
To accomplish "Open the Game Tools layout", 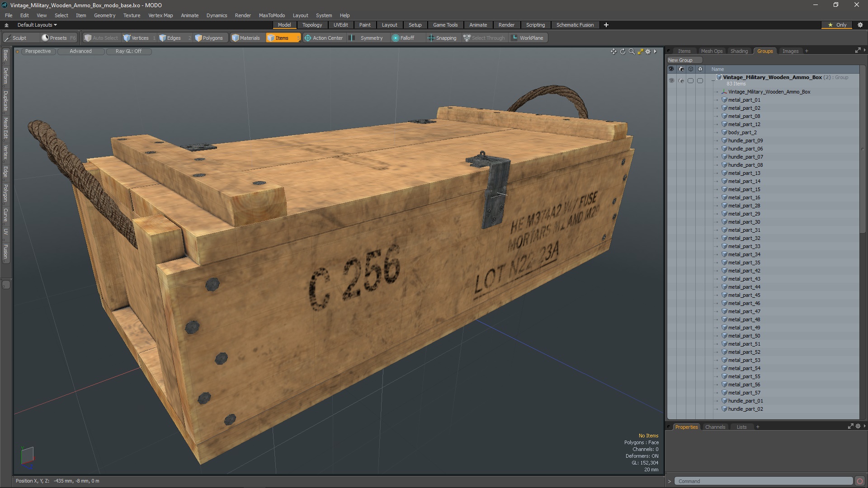I will [445, 25].
